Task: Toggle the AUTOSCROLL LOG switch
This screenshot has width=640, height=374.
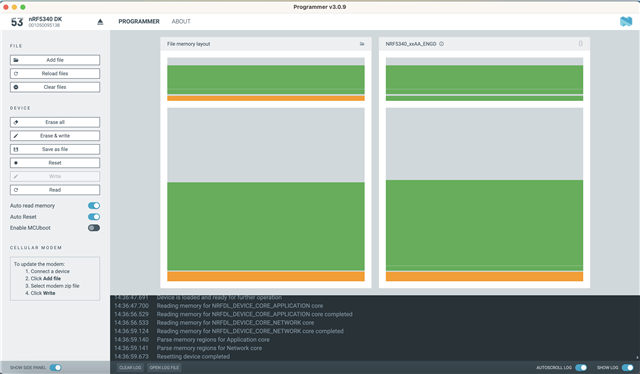Action: tap(581, 367)
